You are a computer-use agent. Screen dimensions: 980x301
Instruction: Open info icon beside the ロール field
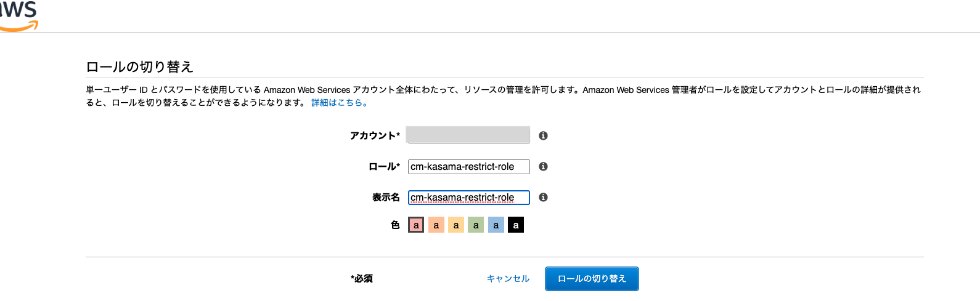click(543, 166)
